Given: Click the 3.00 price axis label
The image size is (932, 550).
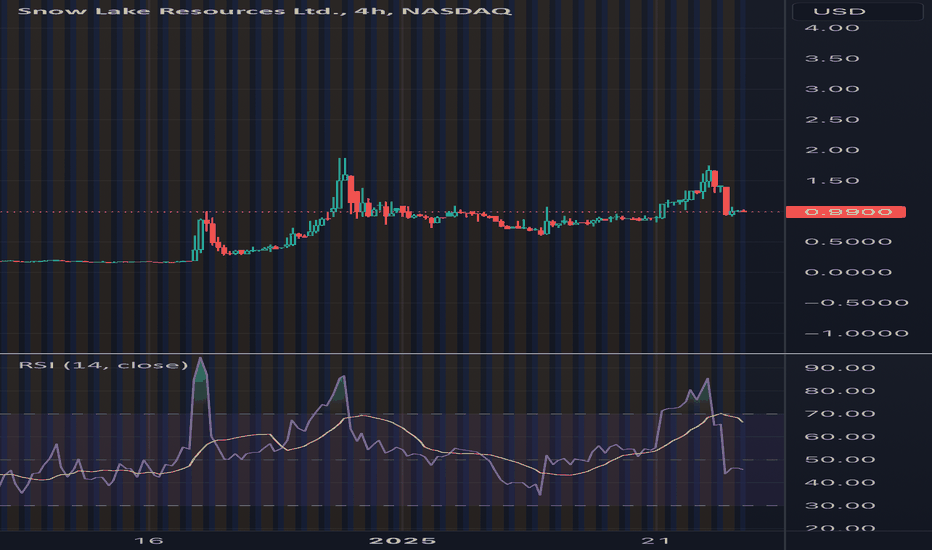Looking at the screenshot, I should tap(832, 89).
